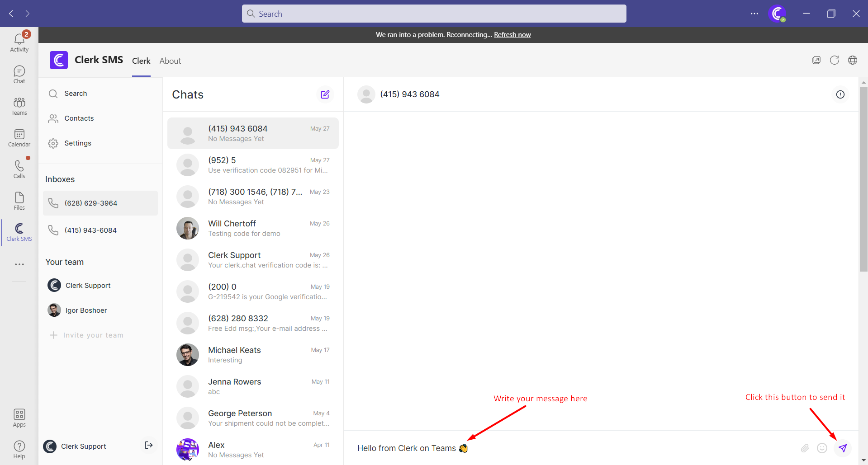868x465 pixels.
Task: Open Calls in Teams sidebar
Action: coord(19,169)
